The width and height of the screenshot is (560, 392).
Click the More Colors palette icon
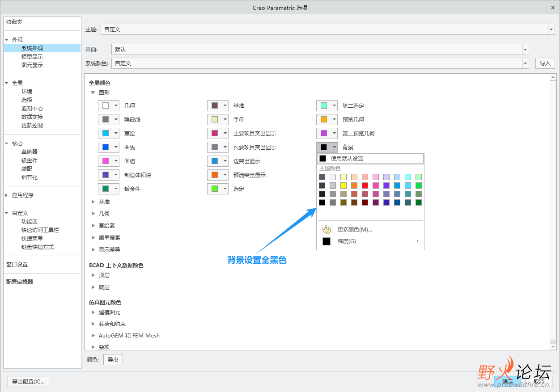tap(327, 230)
